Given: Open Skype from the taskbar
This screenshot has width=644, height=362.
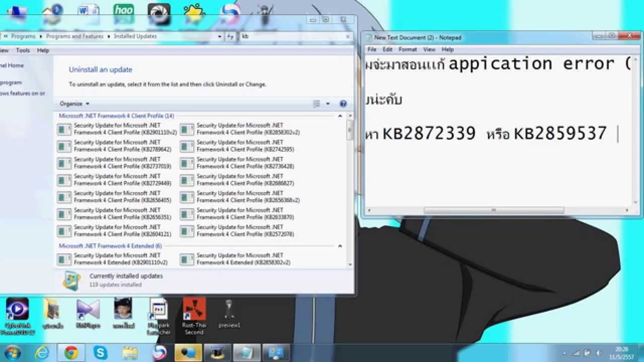Looking at the screenshot, I should [x=100, y=353].
